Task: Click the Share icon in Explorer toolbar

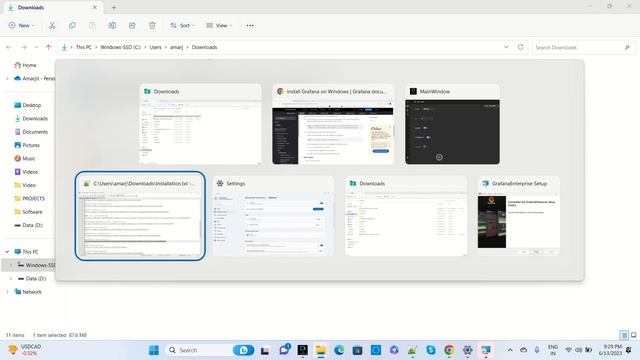Action: [132, 25]
